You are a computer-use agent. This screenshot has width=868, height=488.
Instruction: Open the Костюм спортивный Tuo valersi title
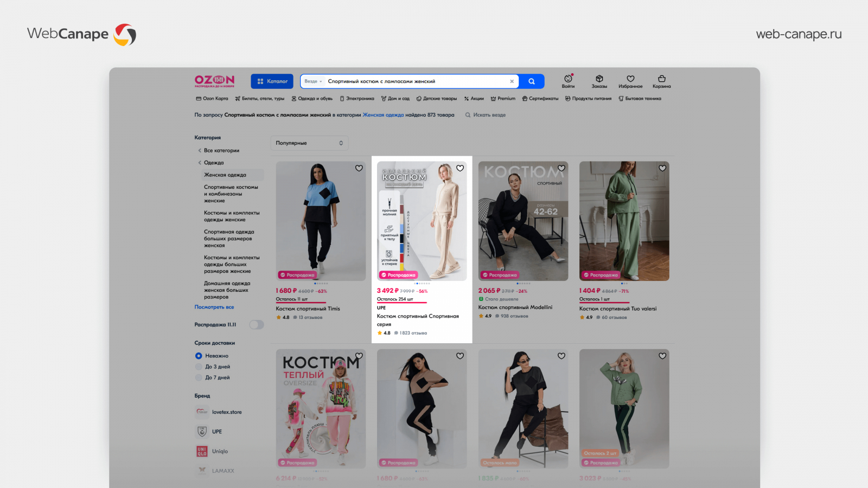coord(618,309)
